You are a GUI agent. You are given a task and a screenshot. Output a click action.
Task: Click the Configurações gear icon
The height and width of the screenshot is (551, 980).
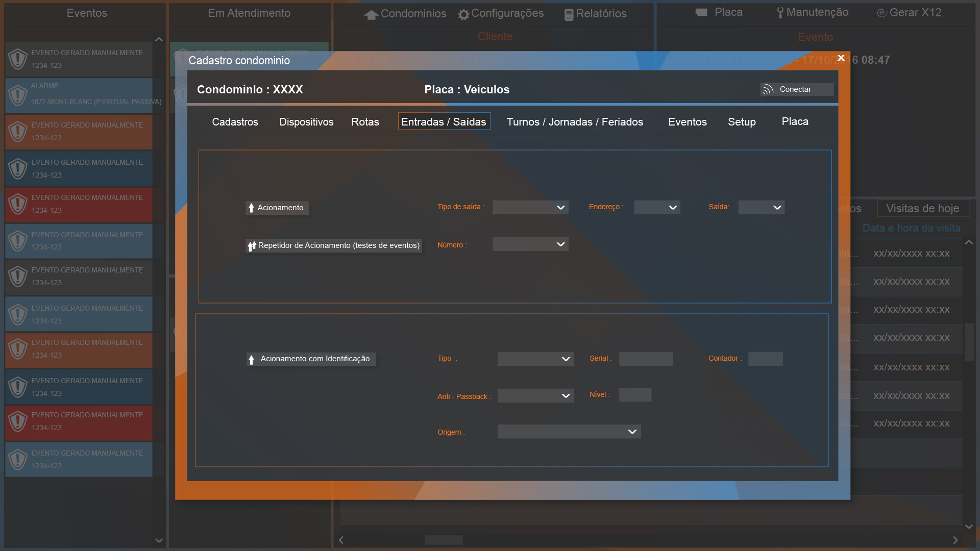point(463,15)
